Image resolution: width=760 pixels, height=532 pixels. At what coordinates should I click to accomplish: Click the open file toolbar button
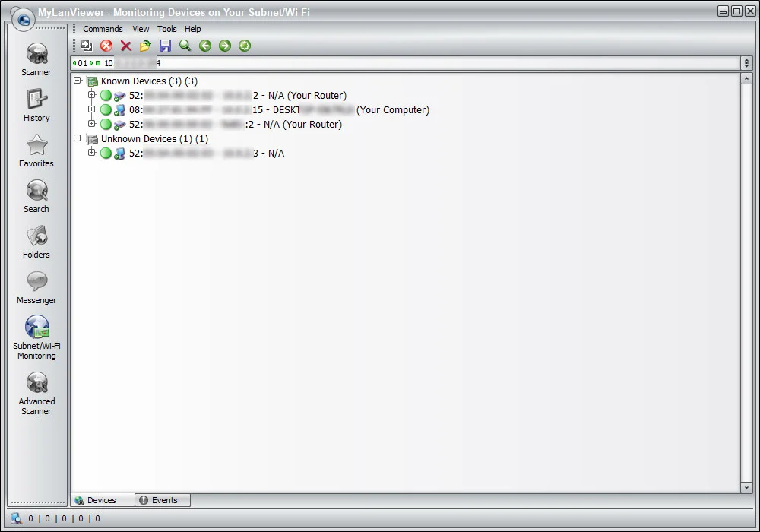(x=145, y=46)
